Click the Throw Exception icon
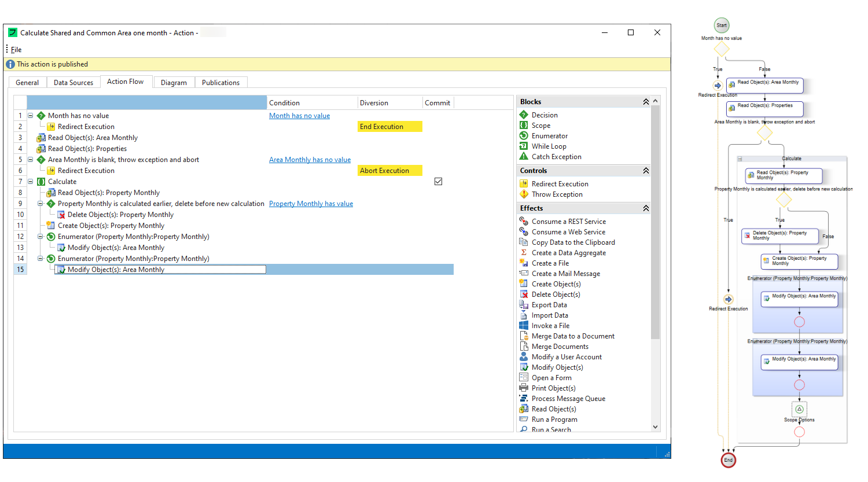Viewport: 868px width, 482px height. [524, 194]
